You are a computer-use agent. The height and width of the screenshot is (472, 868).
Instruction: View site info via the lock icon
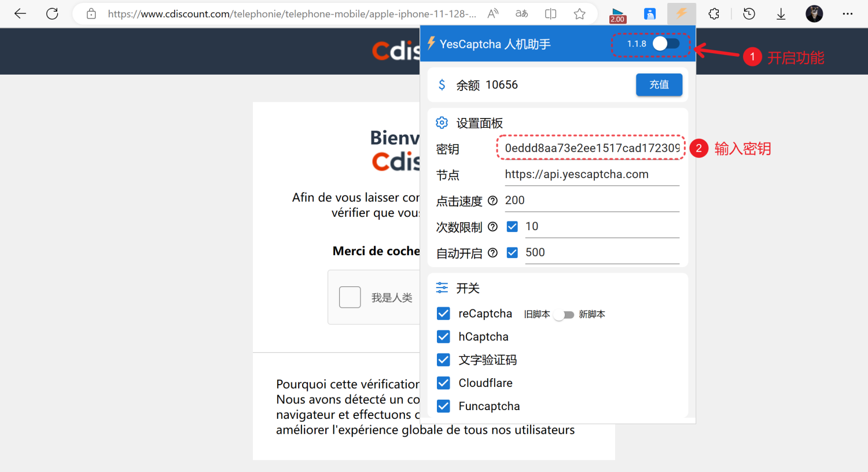tap(91, 14)
